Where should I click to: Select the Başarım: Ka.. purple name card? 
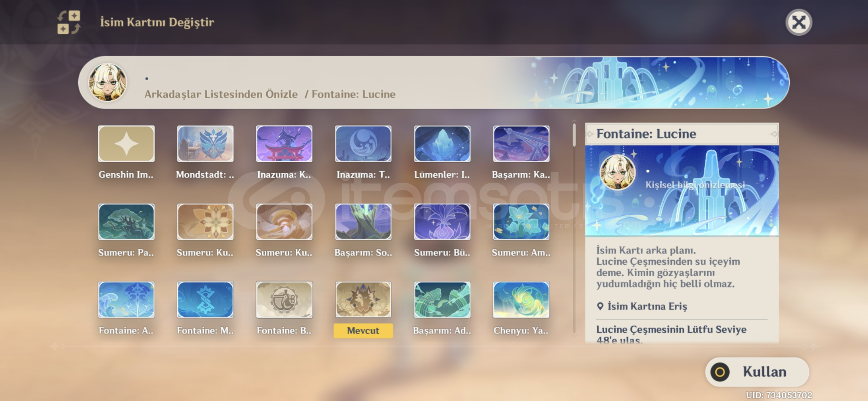pos(521,144)
